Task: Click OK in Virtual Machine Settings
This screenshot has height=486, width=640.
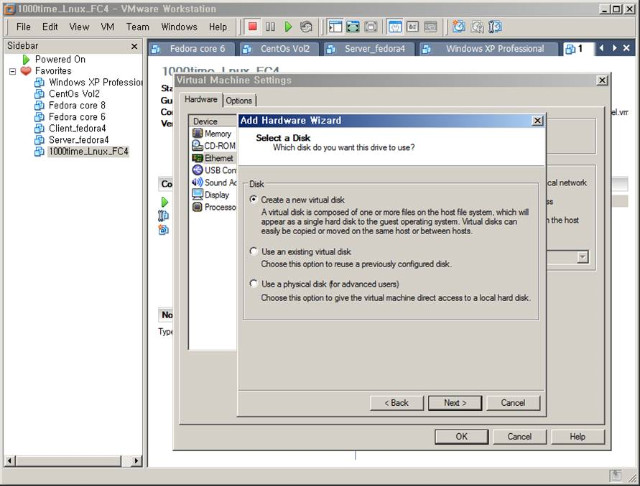Action: (461, 436)
